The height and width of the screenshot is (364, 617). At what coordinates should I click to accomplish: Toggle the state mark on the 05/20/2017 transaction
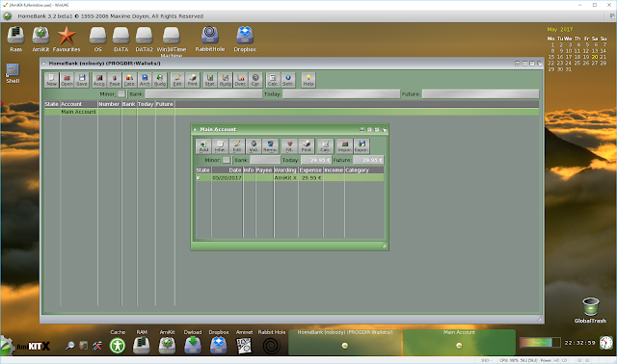coord(199,178)
